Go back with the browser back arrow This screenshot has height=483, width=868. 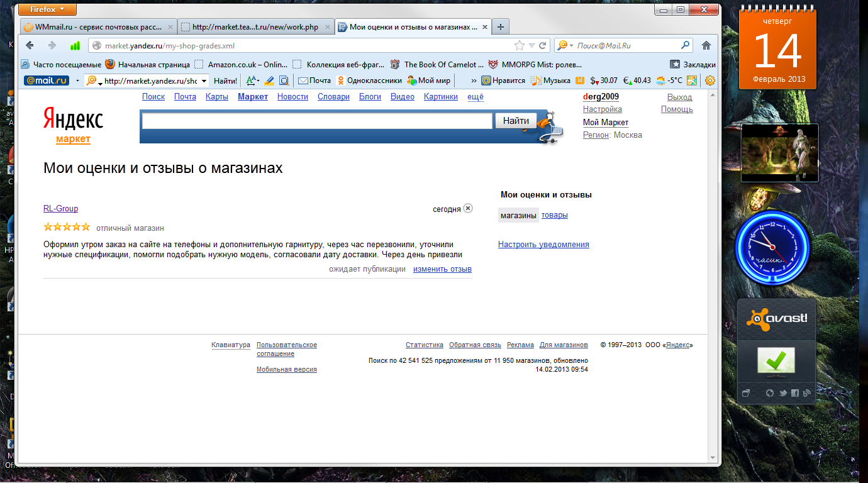click(30, 45)
